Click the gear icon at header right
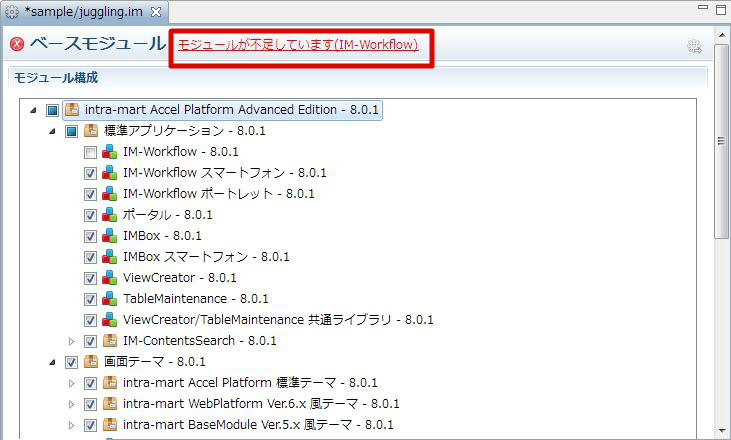731x440 pixels. point(694,46)
